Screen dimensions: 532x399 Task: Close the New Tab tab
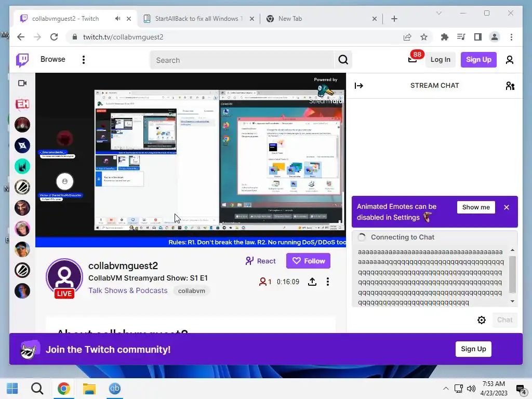click(x=374, y=19)
